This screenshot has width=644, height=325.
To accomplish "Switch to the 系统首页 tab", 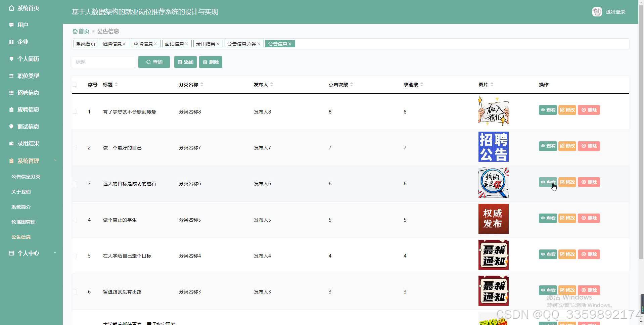I will tap(86, 44).
